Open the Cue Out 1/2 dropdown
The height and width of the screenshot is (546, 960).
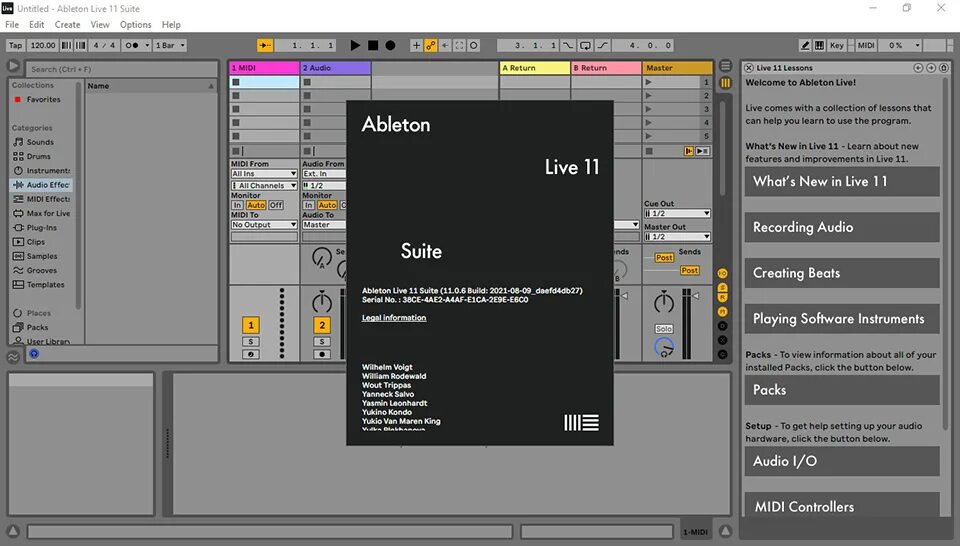pos(677,214)
